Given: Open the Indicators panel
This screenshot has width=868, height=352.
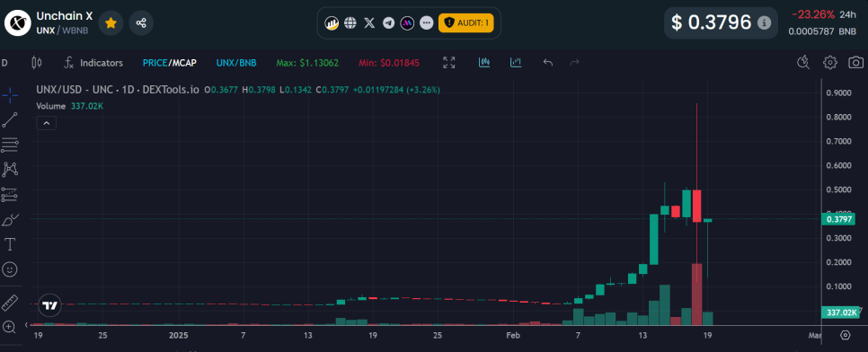Looking at the screenshot, I should pyautogui.click(x=93, y=63).
